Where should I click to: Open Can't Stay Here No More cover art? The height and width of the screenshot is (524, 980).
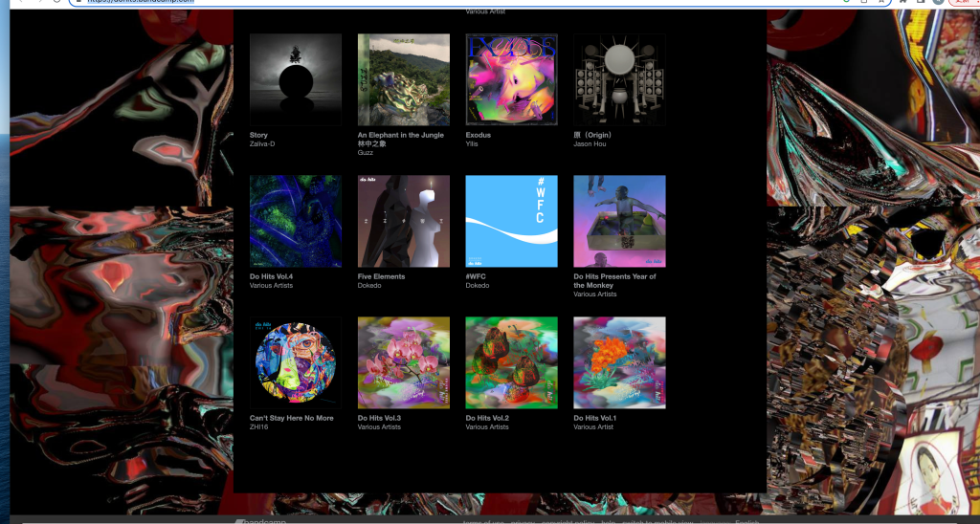coord(296,362)
